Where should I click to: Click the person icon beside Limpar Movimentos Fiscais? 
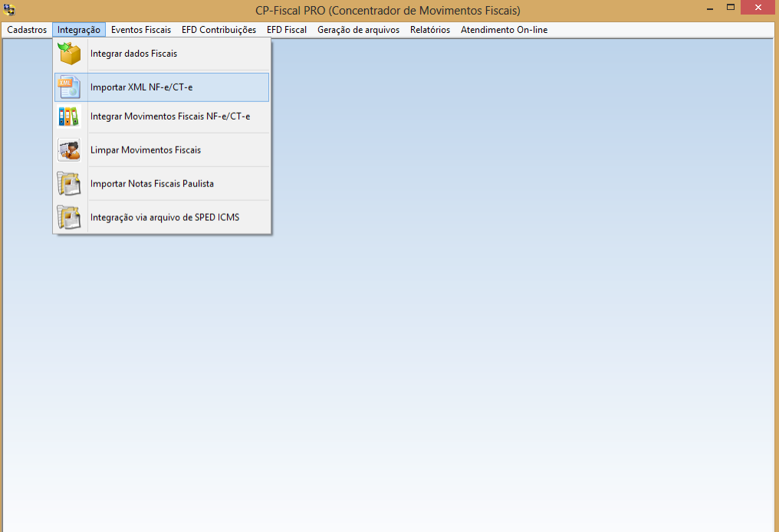tap(69, 150)
